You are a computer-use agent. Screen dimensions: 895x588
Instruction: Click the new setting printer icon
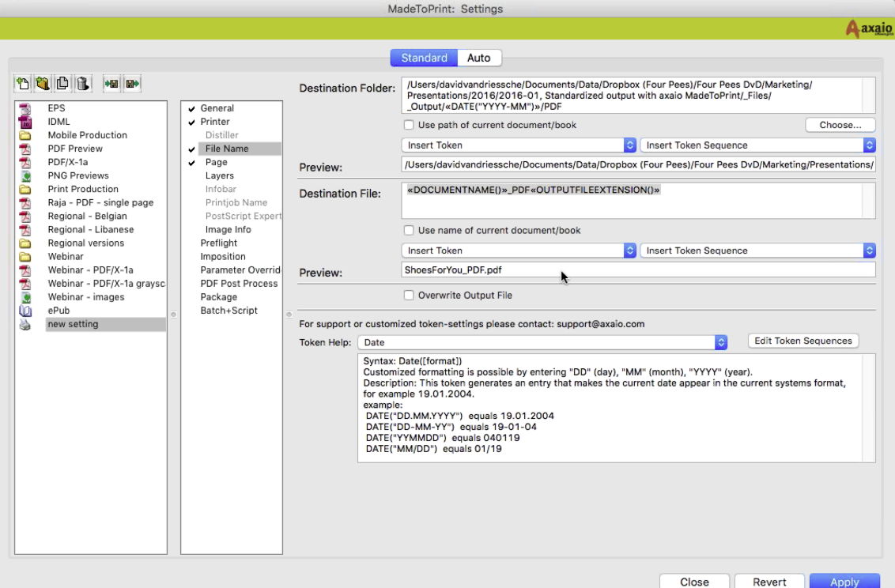tap(25, 325)
